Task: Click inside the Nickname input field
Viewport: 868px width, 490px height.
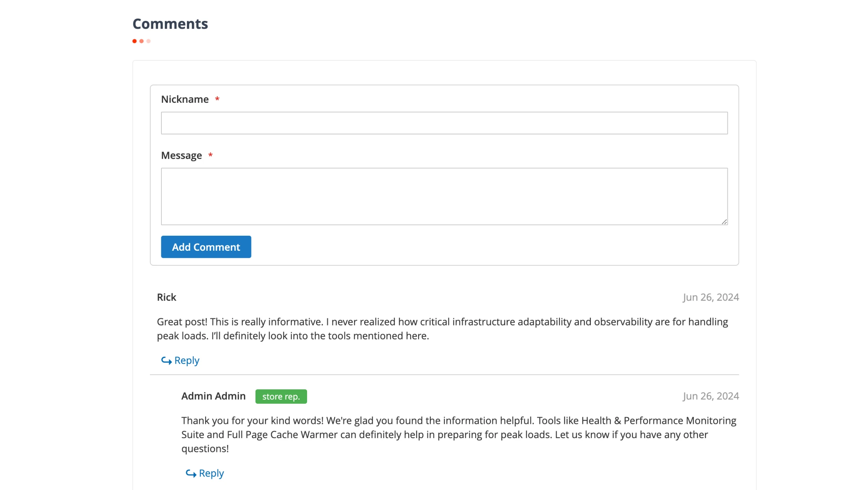Action: (x=444, y=123)
